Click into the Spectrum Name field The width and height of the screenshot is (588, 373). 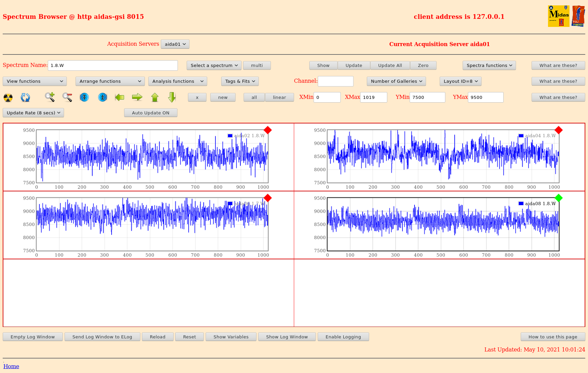[x=113, y=66]
